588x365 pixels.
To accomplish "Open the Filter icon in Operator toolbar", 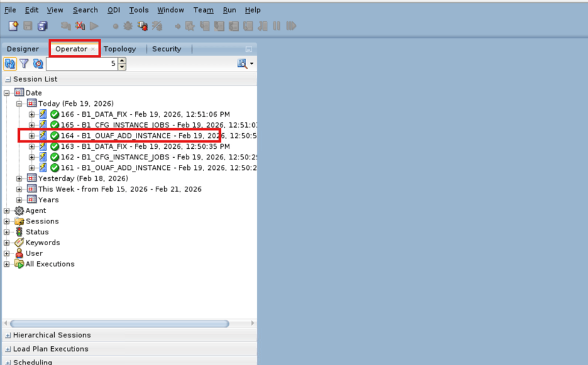I will coord(24,63).
